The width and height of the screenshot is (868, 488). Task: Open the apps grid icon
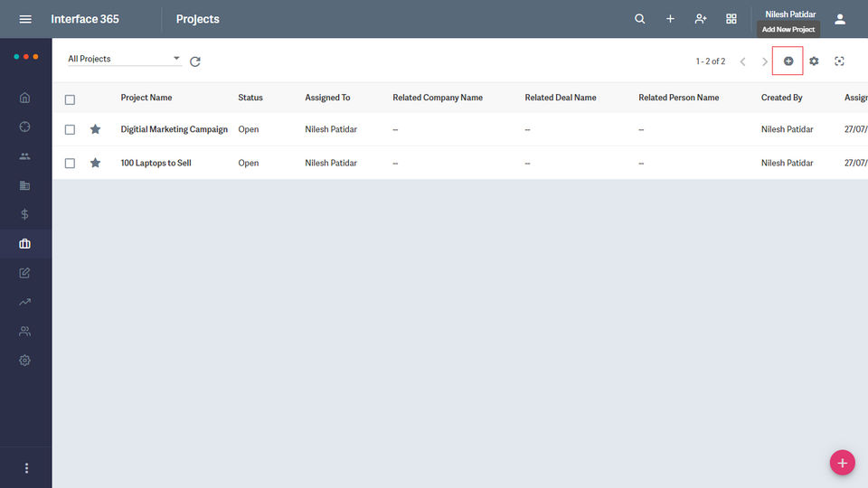[731, 19]
